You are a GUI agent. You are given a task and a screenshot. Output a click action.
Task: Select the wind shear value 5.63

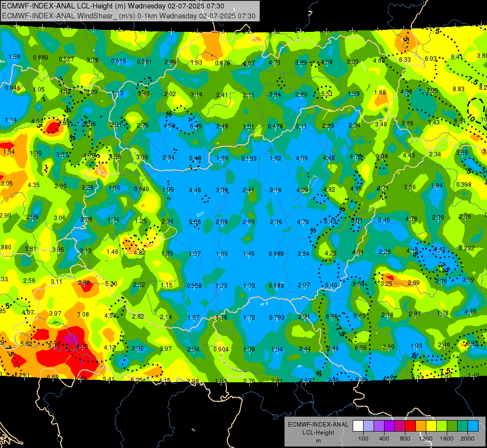pos(360,316)
